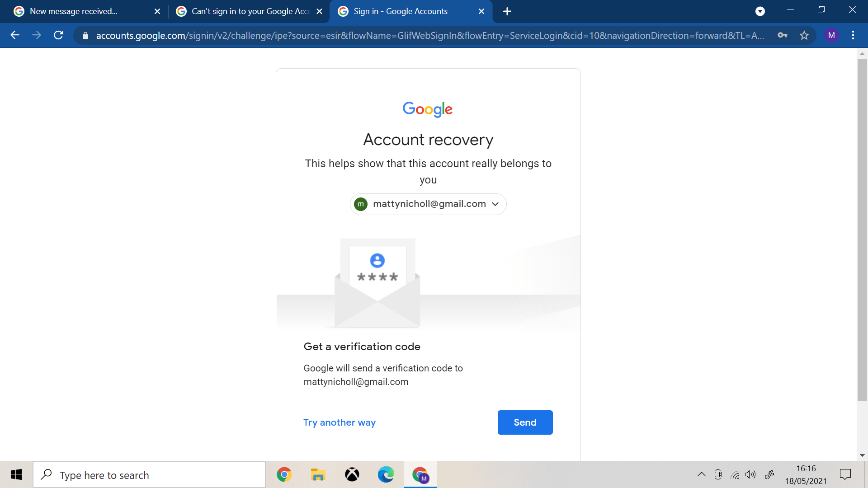
Task: Open the saved passwords key icon
Action: click(783, 35)
